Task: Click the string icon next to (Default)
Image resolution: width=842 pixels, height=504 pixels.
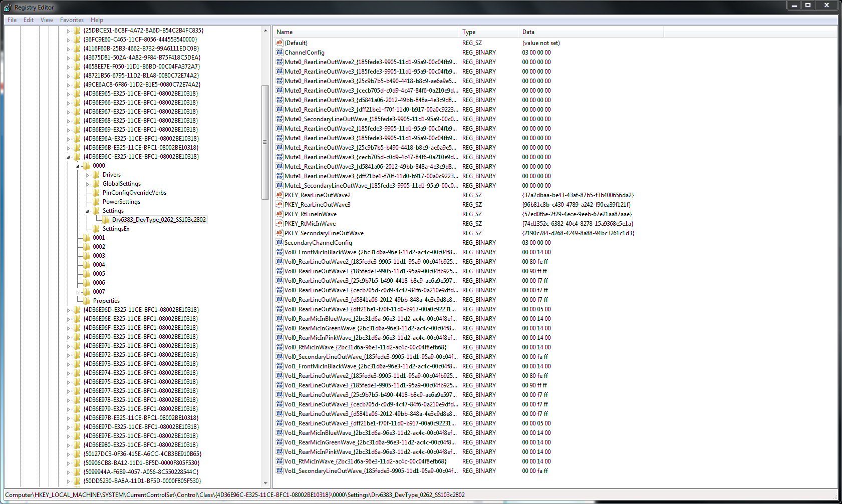Action: pyautogui.click(x=279, y=43)
